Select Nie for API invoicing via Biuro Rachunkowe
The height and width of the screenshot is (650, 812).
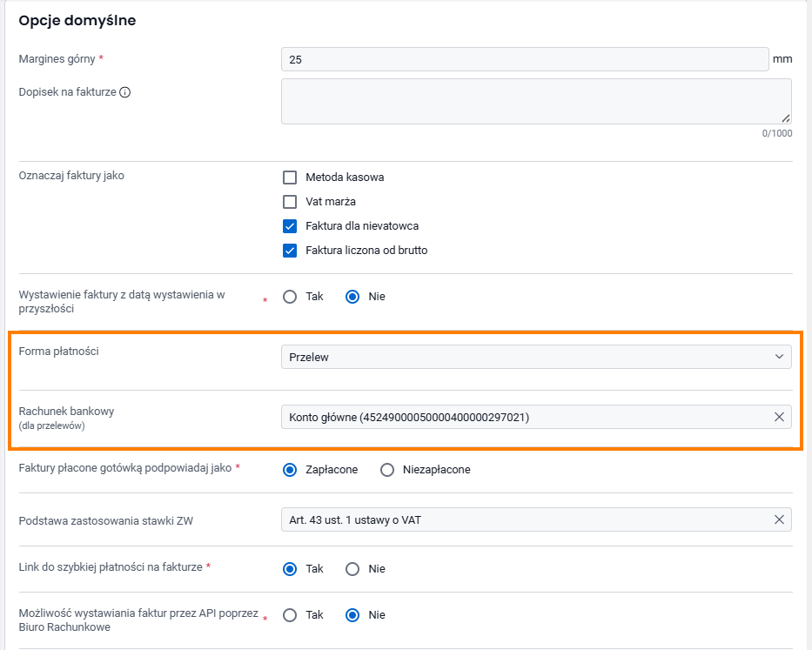click(352, 615)
